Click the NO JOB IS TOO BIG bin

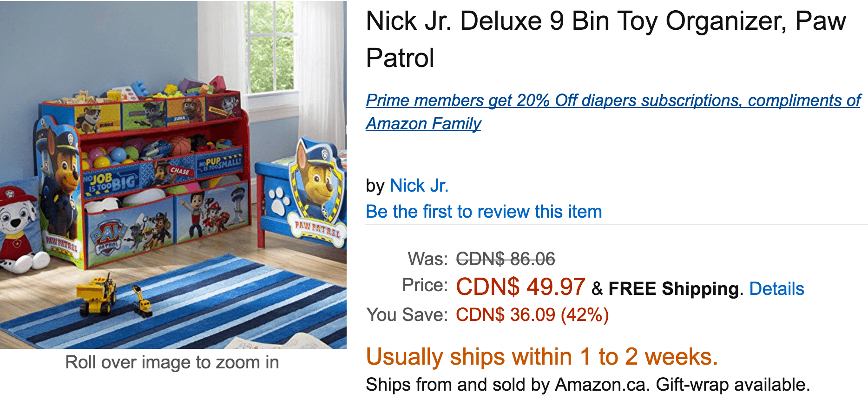[x=112, y=181]
